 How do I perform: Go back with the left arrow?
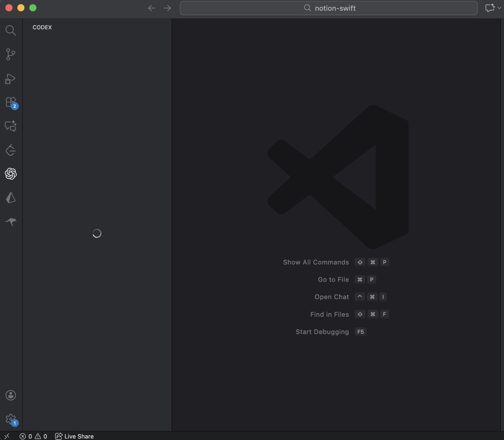(x=152, y=8)
